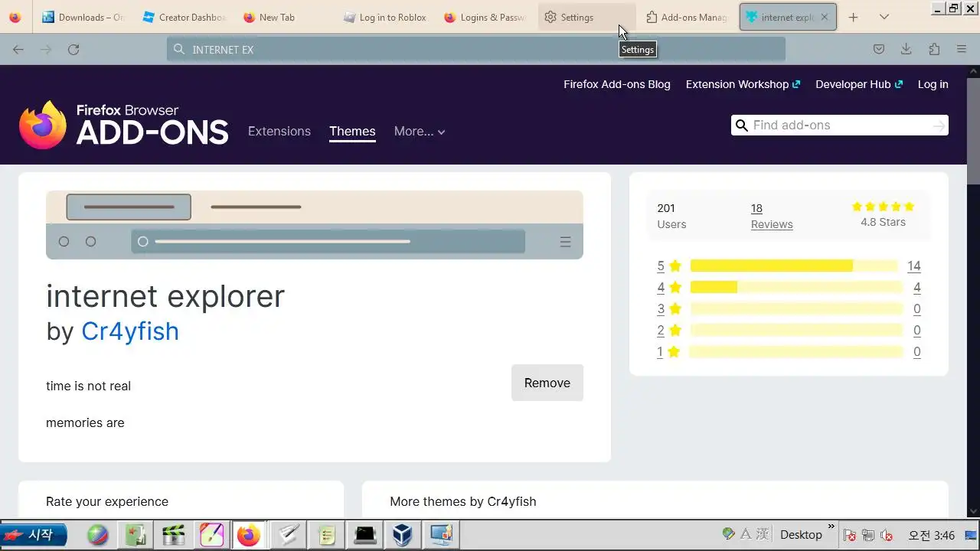Image resolution: width=980 pixels, height=551 pixels.
Task: Open the 18 Reviews link
Action: point(772,216)
